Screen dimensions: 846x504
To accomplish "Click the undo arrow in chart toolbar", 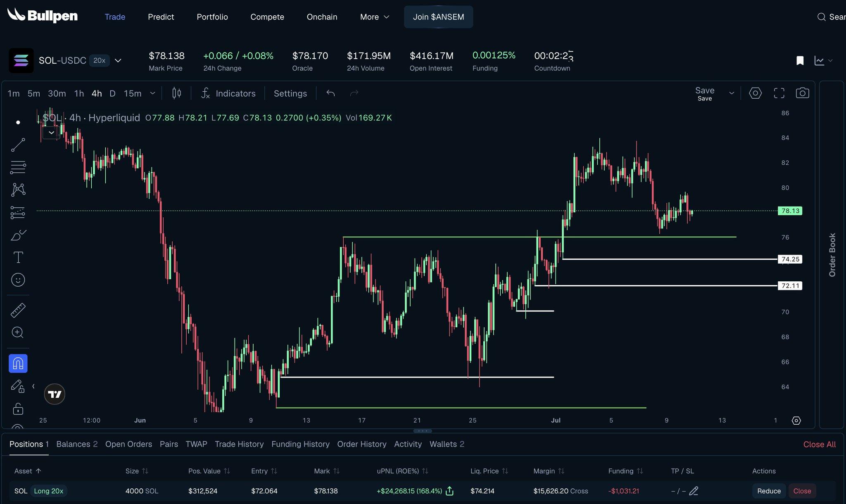I will coord(330,93).
